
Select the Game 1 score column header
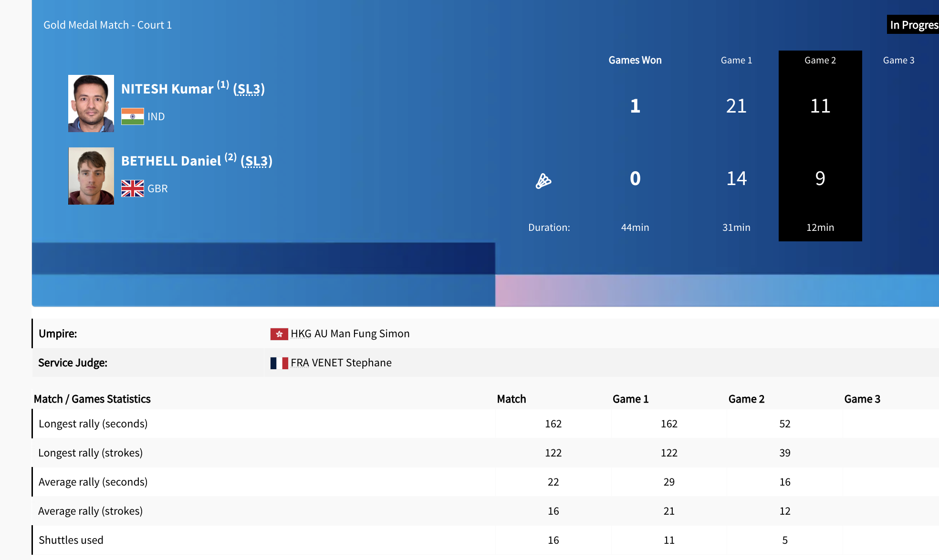tap(736, 61)
